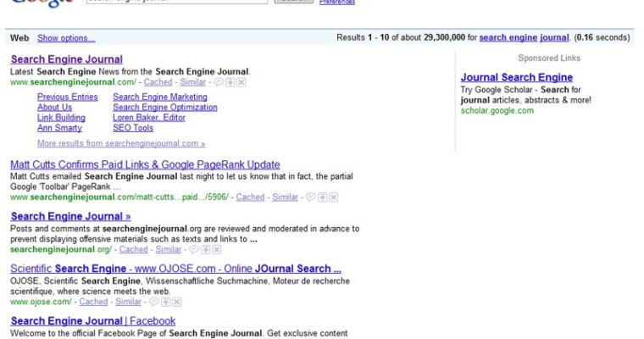Open Matt Cutts Confirms Paid Links result
This screenshot has height=339, width=644.
pos(145,164)
